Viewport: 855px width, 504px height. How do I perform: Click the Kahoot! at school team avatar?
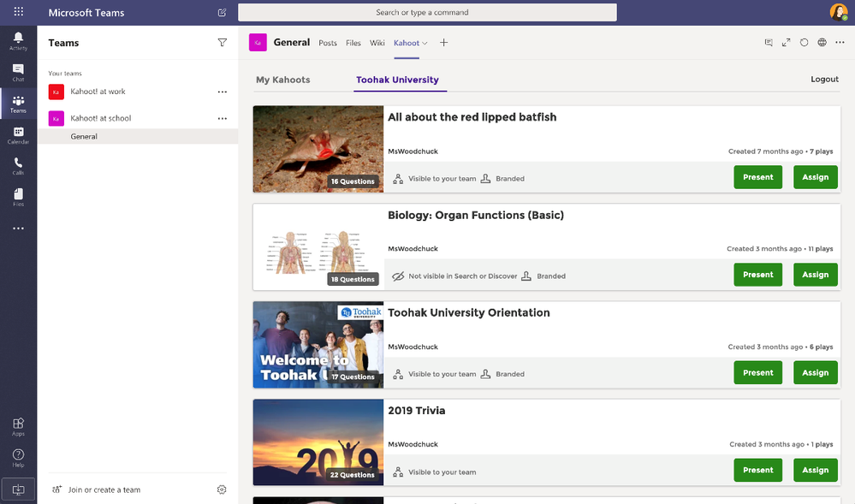point(56,118)
